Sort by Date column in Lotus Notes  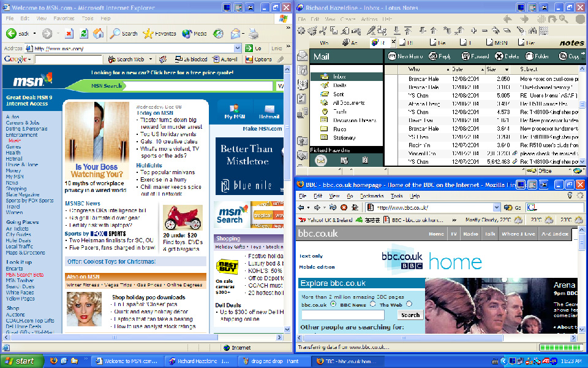click(467, 69)
